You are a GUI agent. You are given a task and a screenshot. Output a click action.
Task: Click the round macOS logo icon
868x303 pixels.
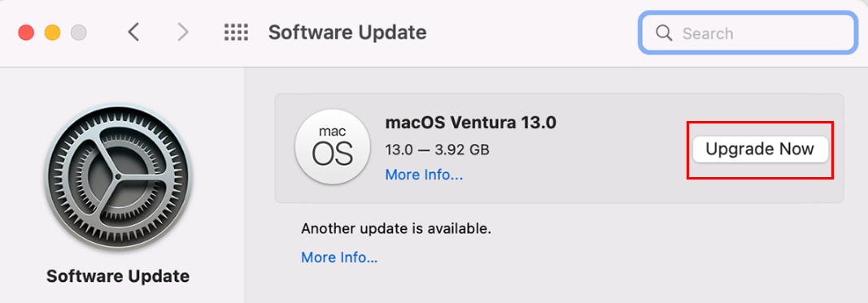pyautogui.click(x=332, y=147)
